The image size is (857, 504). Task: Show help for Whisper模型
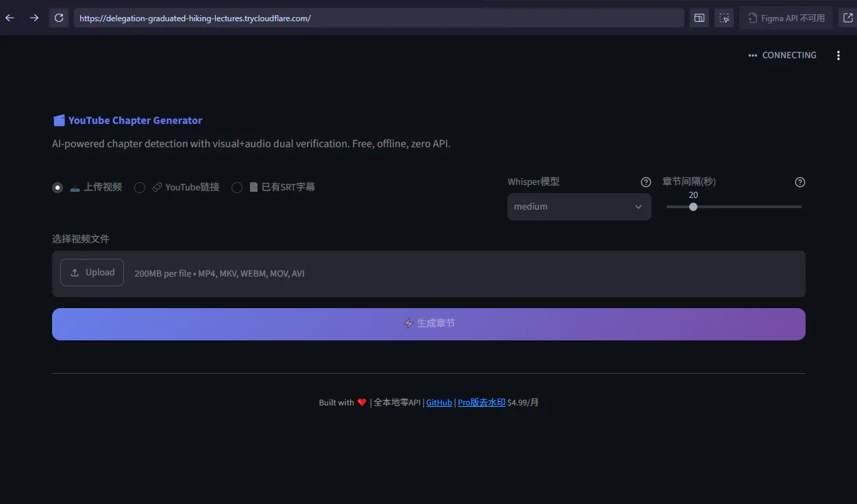click(x=645, y=182)
